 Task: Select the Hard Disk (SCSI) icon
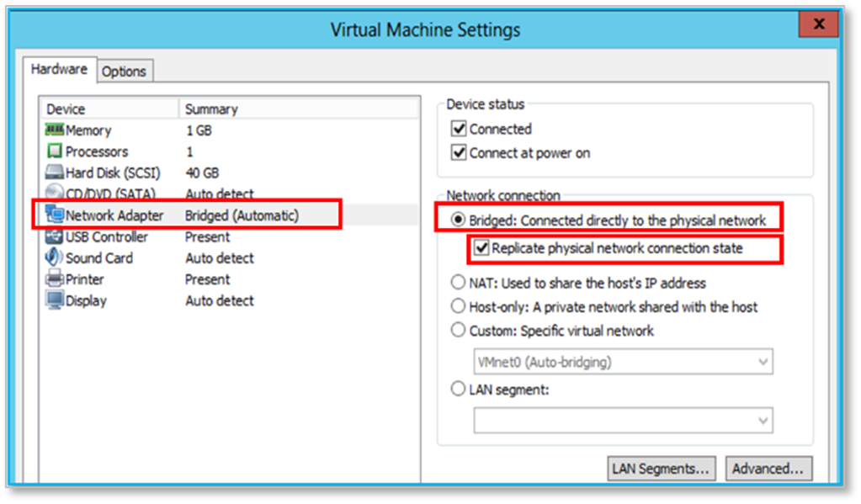(55, 172)
